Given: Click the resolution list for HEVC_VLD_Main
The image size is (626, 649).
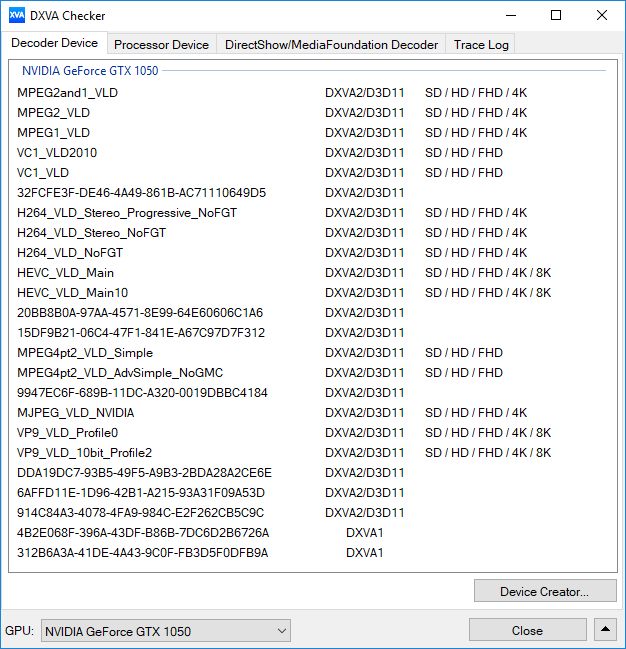Looking at the screenshot, I should pyautogui.click(x=488, y=273).
